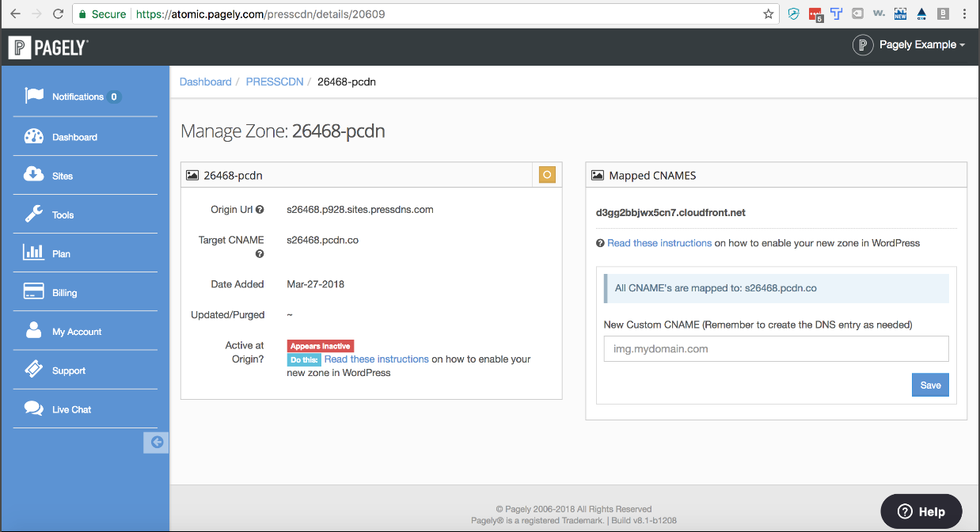Click the 'Appears Inactive' red badge
980x532 pixels.
pyautogui.click(x=320, y=346)
